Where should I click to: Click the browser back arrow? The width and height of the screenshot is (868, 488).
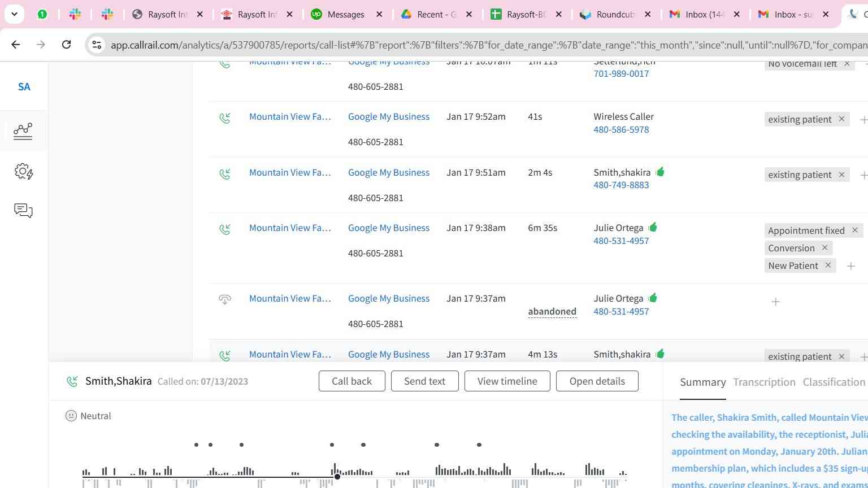coord(16,44)
